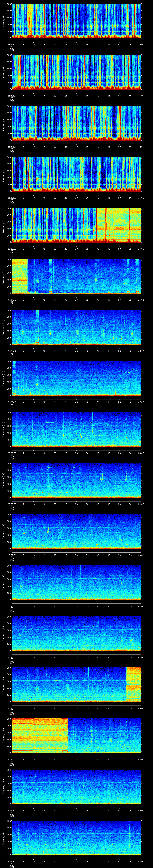Select the spectrogram plot starting at 23:35:00
This screenshot has width=153, height=868.
(76, 327)
